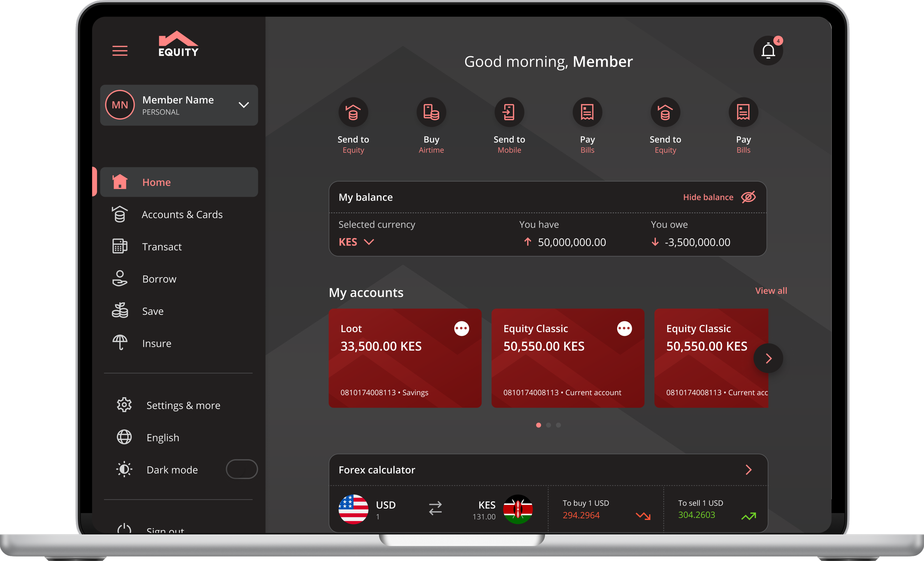Click the View all accounts link
This screenshot has height=561, width=924.
(771, 291)
